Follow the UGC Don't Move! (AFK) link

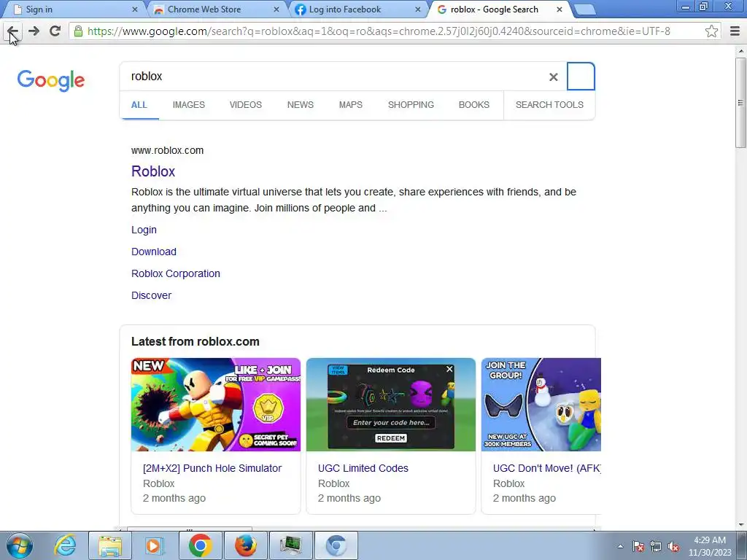click(x=547, y=468)
